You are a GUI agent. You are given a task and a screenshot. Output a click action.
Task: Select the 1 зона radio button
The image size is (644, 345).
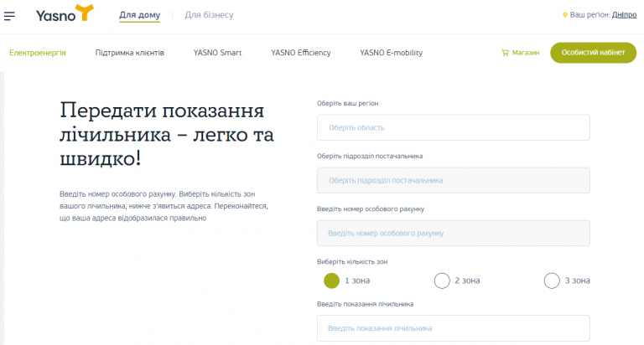331,281
